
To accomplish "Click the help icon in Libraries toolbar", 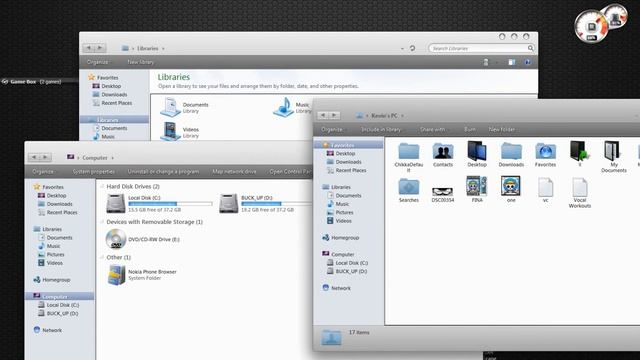I will click(527, 62).
